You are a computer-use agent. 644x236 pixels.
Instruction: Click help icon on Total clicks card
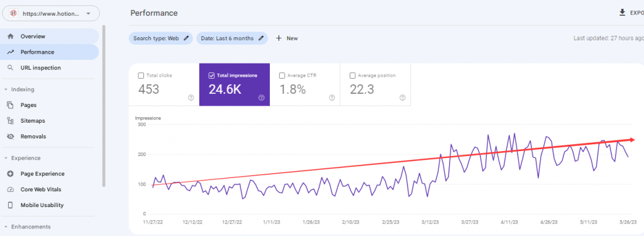(x=191, y=98)
